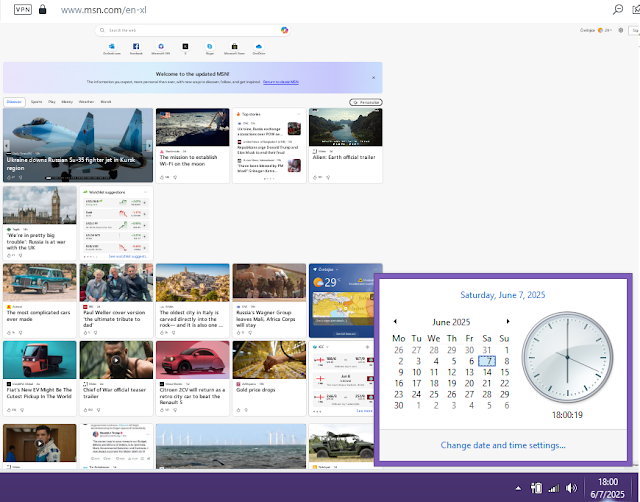Screen dimensions: 640x502
Task: Open the most complicated cars story
Action: (x=40, y=300)
